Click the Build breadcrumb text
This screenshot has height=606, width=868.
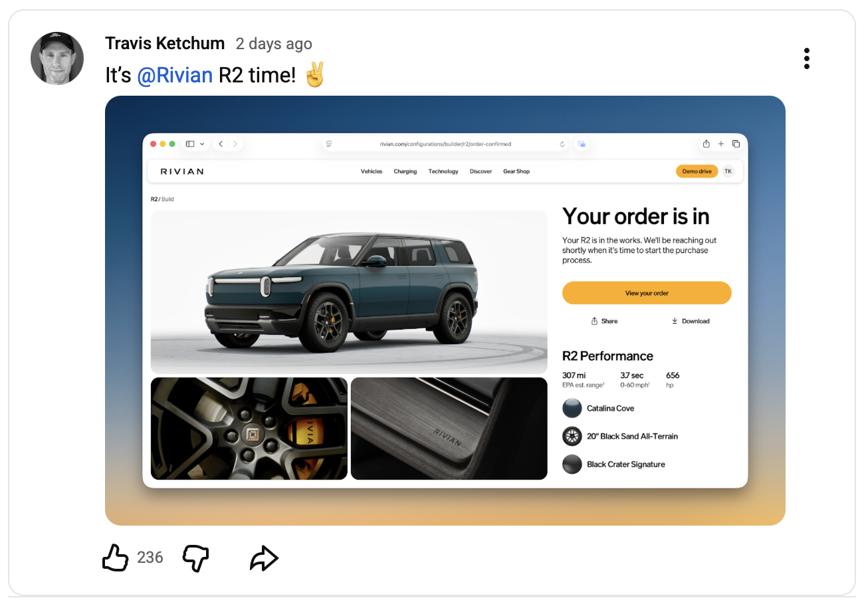tap(167, 199)
